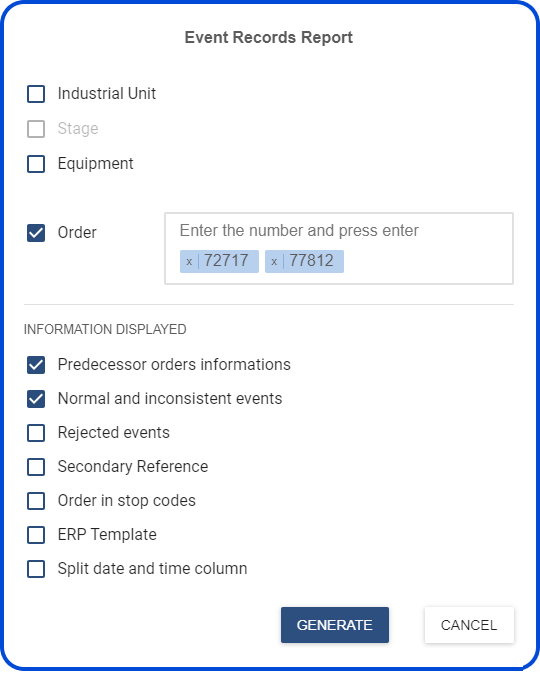The width and height of the screenshot is (540, 673).
Task: Uncheck Predecessor orders informations
Action: [x=36, y=365]
